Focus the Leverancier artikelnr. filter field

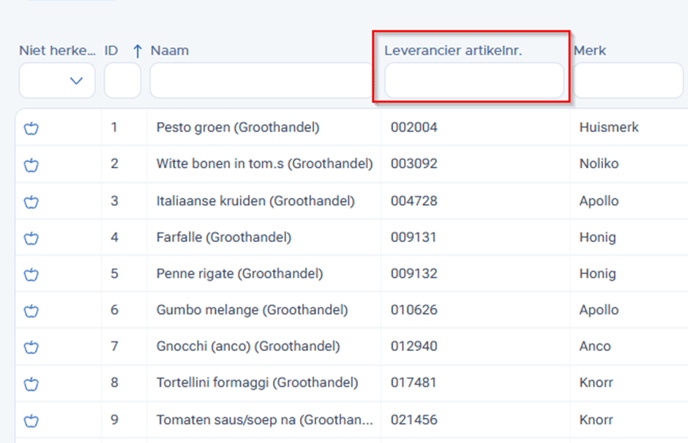(474, 81)
